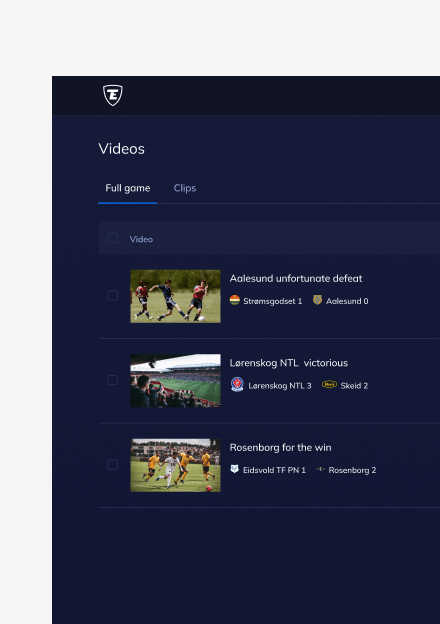440x624 pixels.
Task: Click the Rosenborg match thumbnail image
Action: 175,465
